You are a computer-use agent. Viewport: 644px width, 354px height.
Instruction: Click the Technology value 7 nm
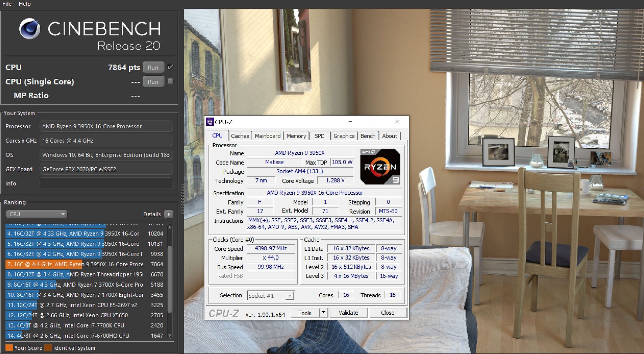pyautogui.click(x=261, y=181)
